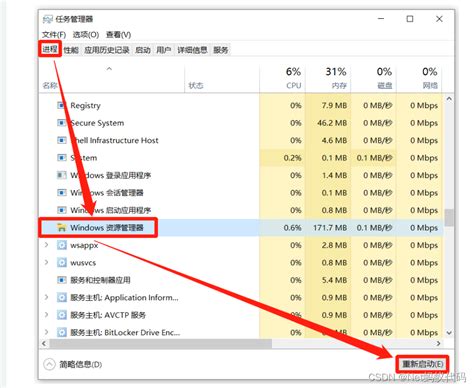
Task: Click the 任务管理器 title bar icon
Action: 48,19
